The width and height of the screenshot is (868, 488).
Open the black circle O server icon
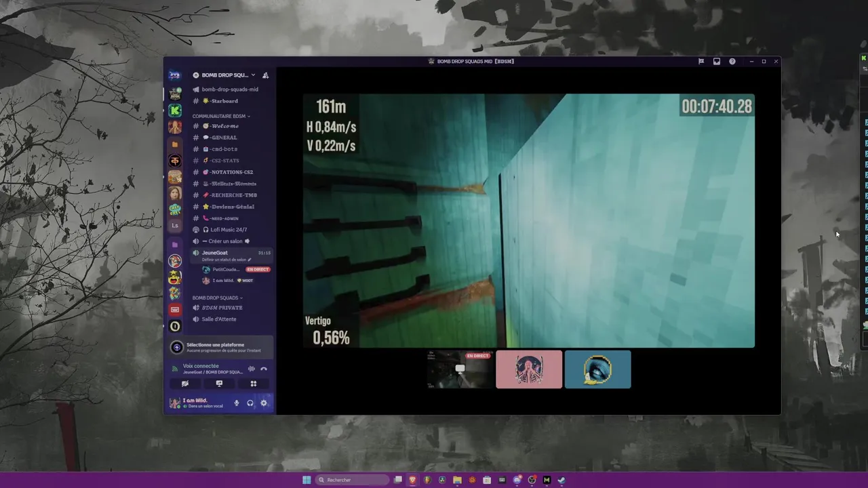point(175,327)
